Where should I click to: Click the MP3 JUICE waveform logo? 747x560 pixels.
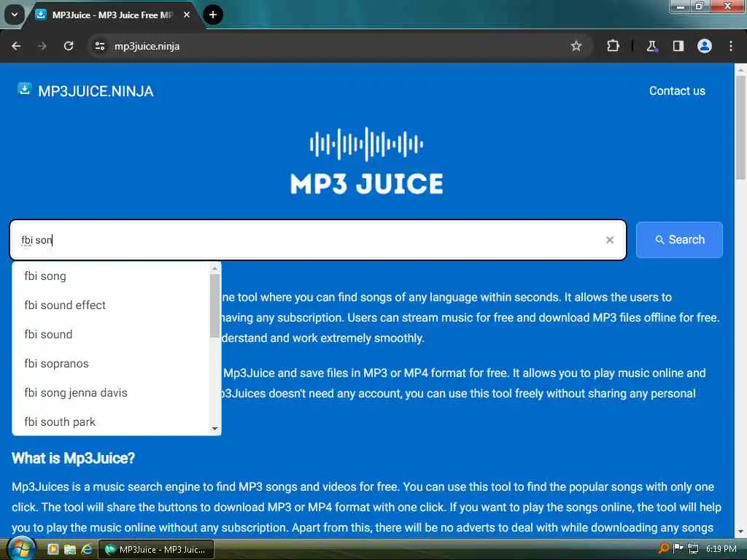click(x=366, y=161)
